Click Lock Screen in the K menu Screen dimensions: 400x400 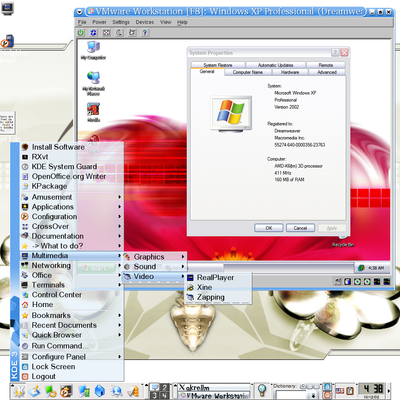coord(72,366)
